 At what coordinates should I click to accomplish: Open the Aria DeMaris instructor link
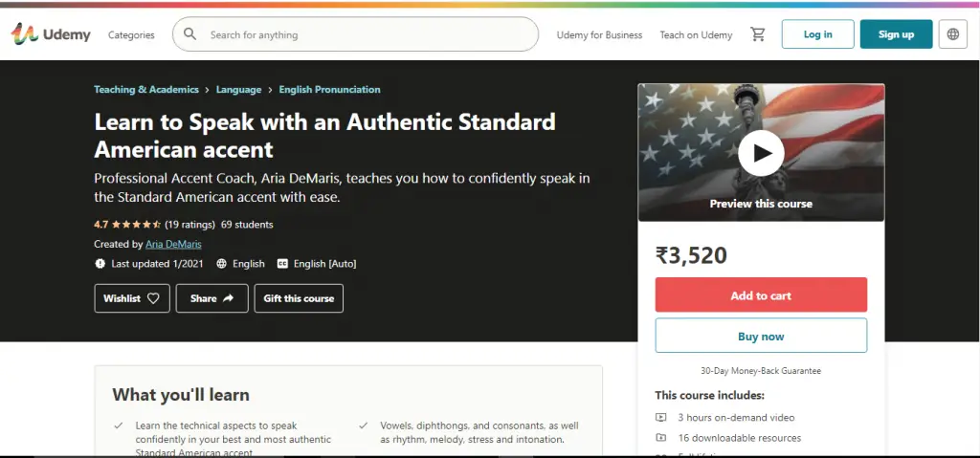point(173,244)
